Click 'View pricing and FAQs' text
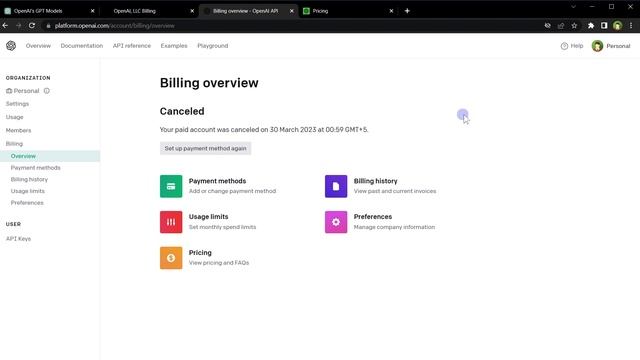640x360 pixels. (x=219, y=263)
